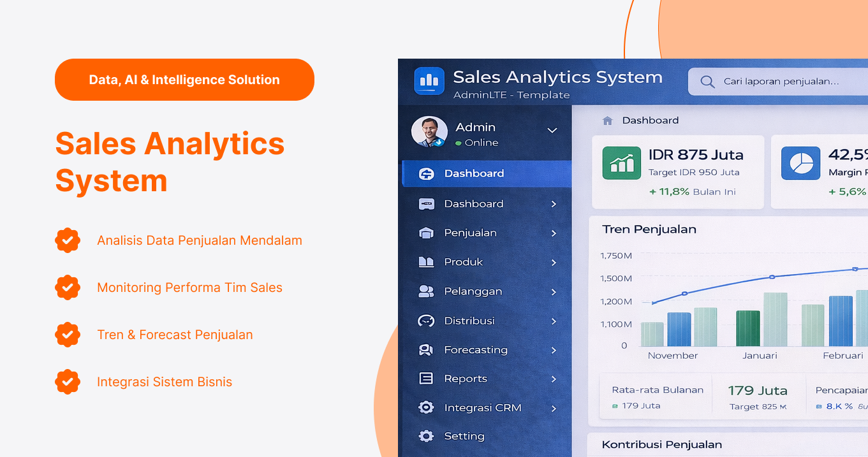Click the Reports document icon
This screenshot has height=457, width=868.
(427, 379)
